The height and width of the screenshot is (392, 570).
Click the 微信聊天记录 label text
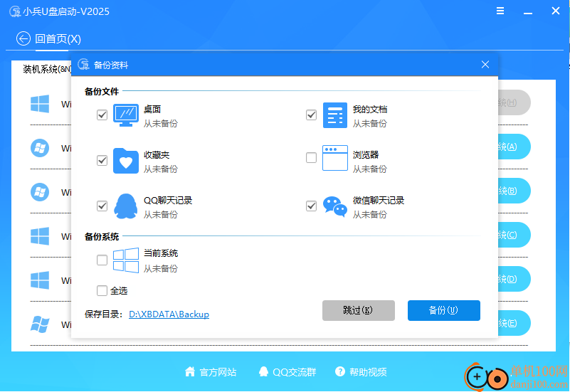pos(379,200)
